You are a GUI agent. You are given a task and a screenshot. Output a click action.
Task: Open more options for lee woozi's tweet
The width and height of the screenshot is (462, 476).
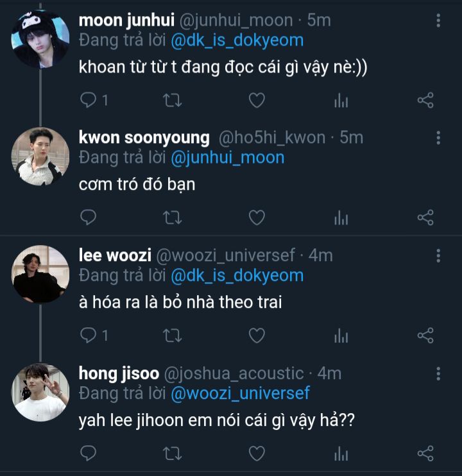(438, 255)
